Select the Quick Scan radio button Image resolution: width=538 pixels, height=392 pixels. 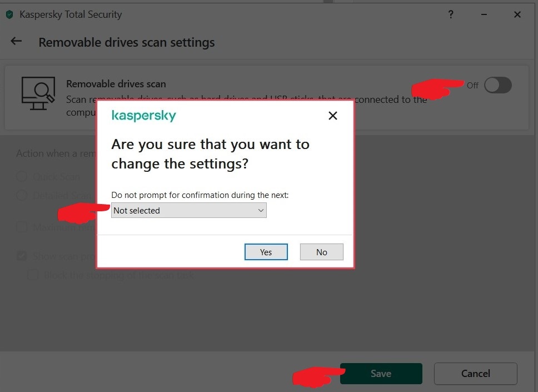[x=22, y=176]
